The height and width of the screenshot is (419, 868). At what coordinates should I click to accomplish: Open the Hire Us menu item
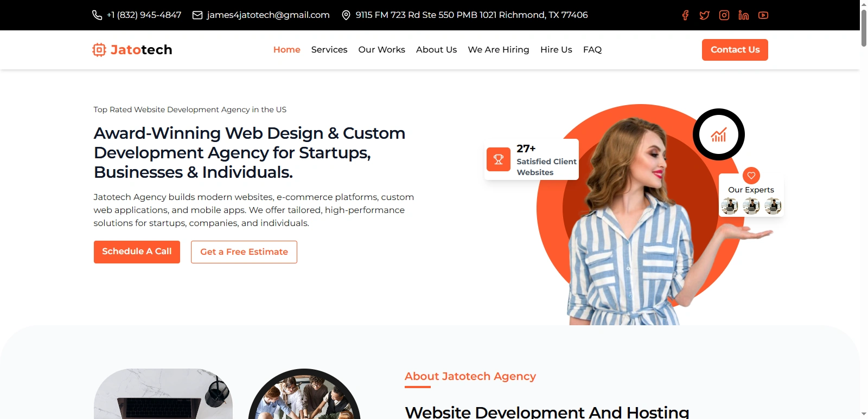556,50
